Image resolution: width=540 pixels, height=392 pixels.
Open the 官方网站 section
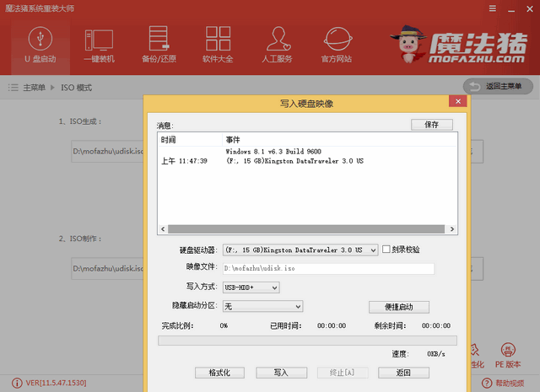337,45
